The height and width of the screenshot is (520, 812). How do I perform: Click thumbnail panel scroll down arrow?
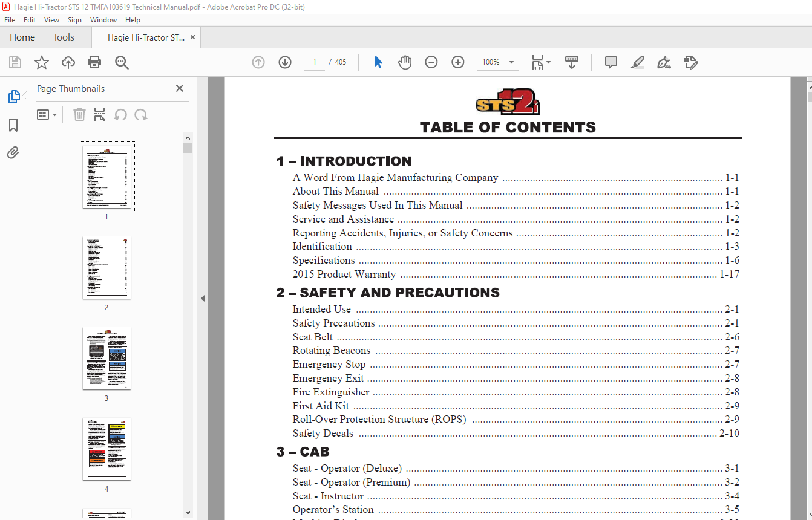coord(188,512)
